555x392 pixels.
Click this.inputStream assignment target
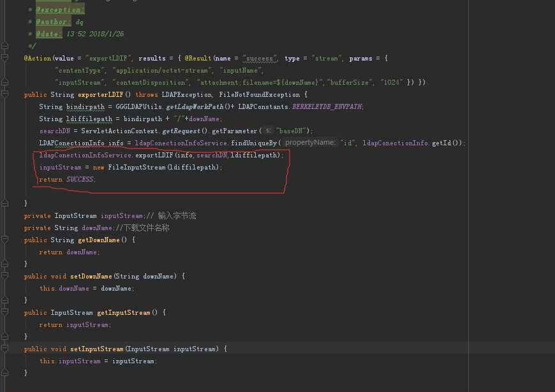[70, 361]
